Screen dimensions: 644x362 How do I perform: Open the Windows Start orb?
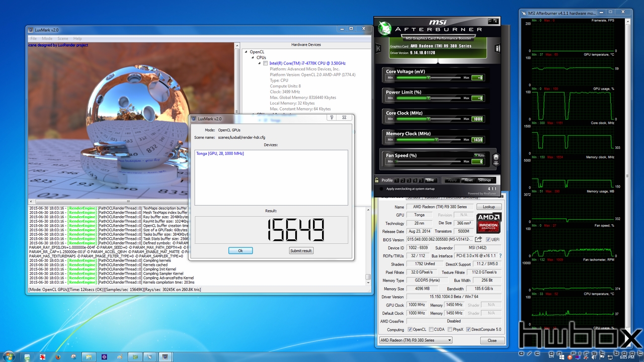coord(10,356)
